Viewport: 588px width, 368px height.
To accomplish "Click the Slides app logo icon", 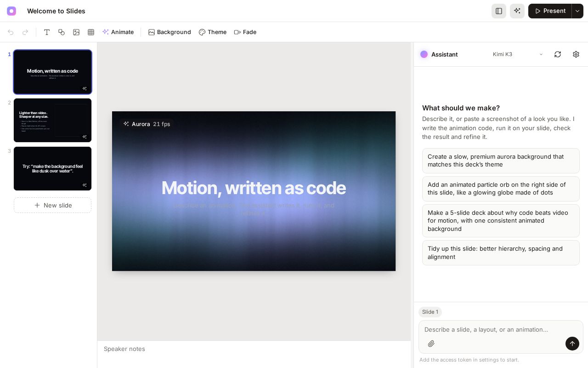I will [11, 11].
